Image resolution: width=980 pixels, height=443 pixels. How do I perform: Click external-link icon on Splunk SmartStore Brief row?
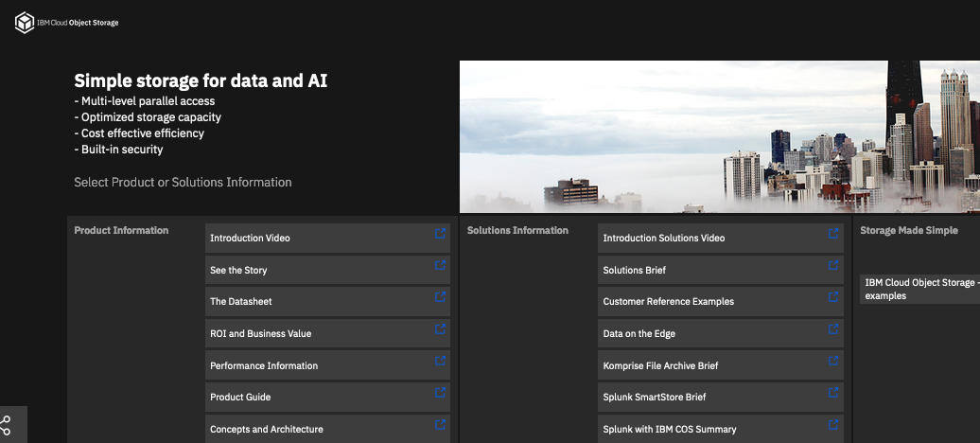tap(833, 392)
